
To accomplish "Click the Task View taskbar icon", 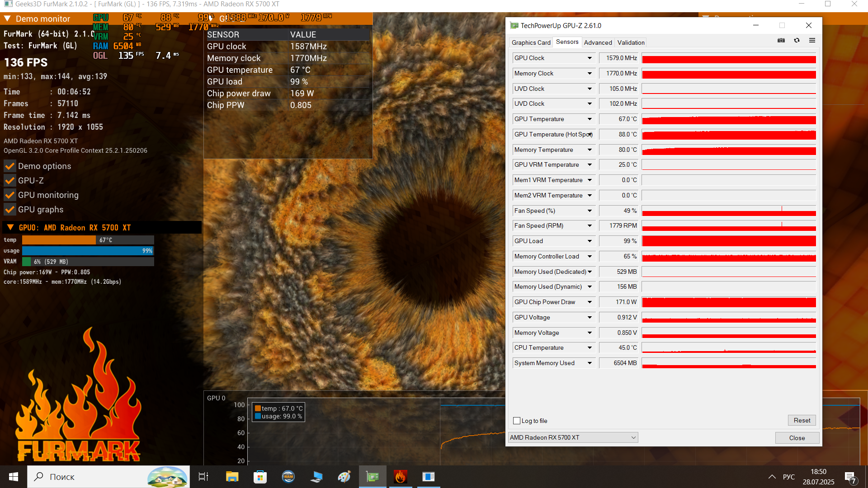I will [x=203, y=477].
